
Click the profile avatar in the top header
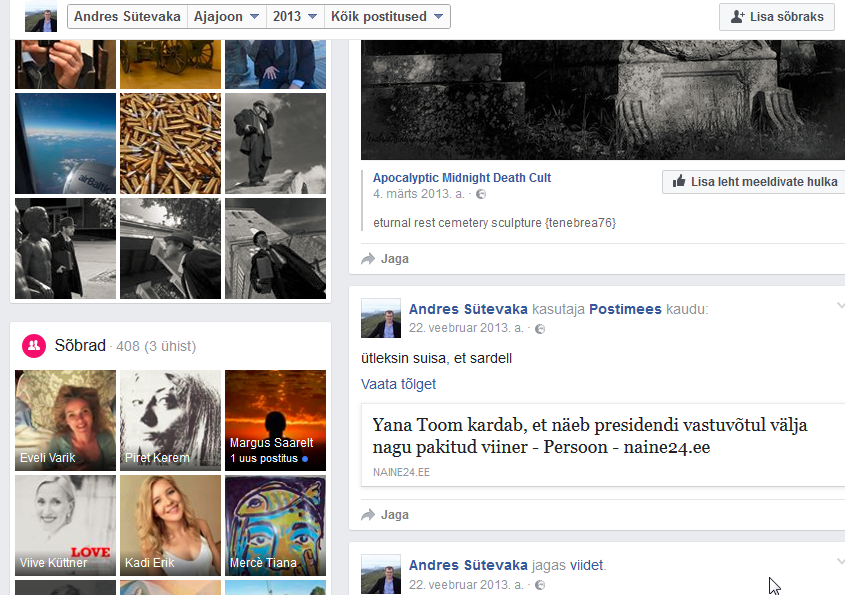pyautogui.click(x=41, y=16)
